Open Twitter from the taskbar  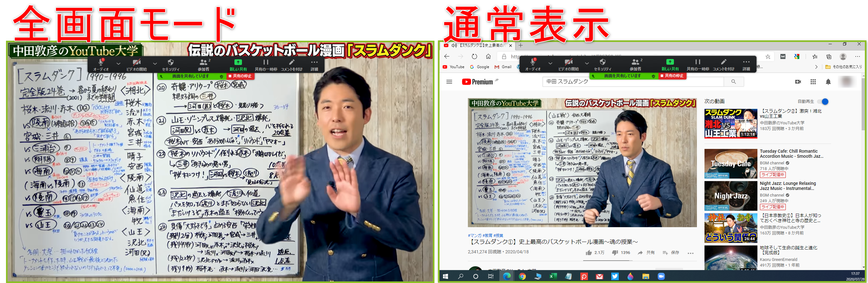pos(615,276)
